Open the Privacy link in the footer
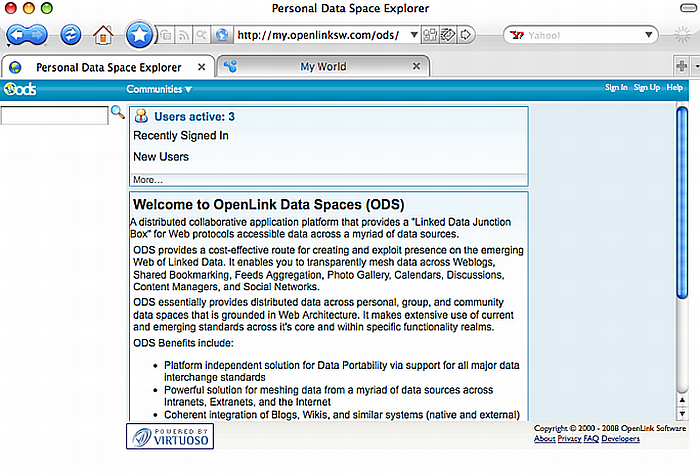The image size is (700, 476). tap(570, 439)
